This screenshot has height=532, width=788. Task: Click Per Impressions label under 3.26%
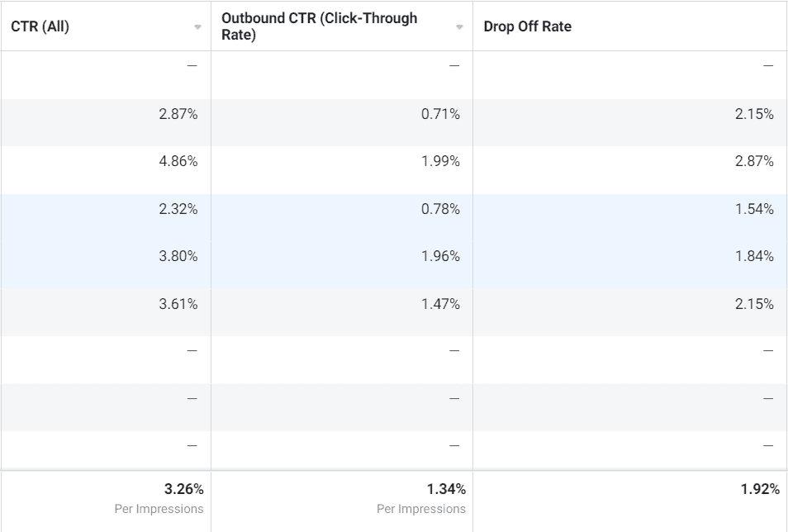tap(159, 509)
